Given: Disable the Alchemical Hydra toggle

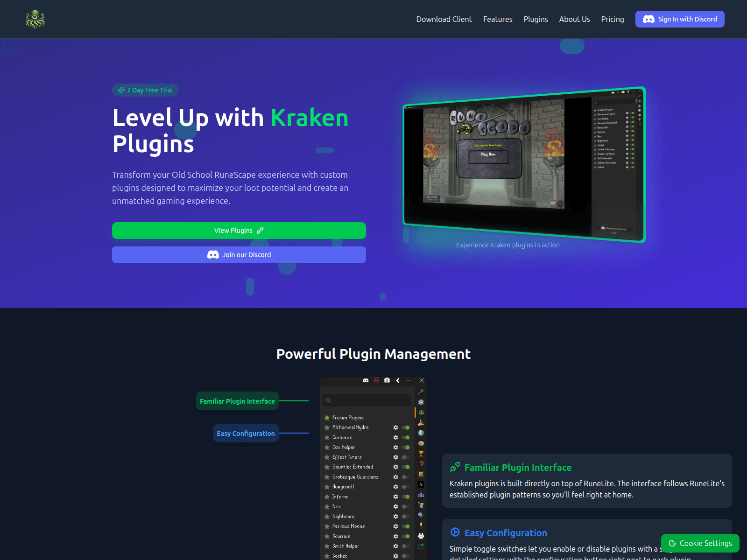Looking at the screenshot, I should pos(406,427).
